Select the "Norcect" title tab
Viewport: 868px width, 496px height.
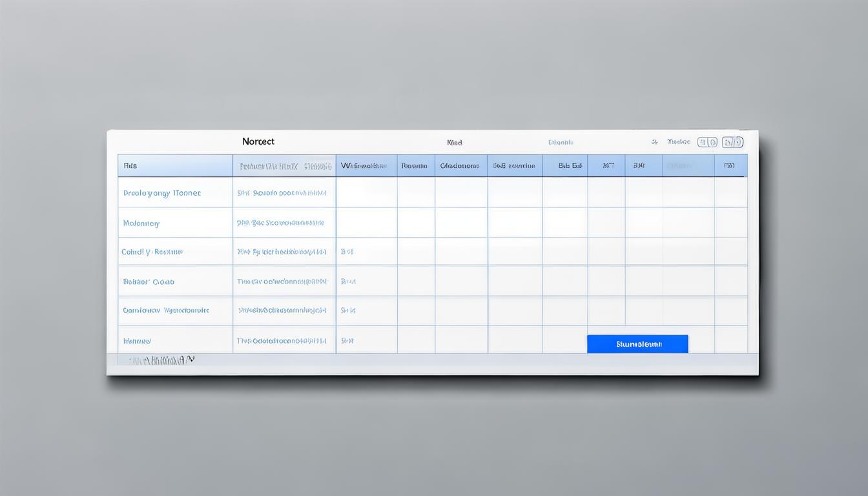[258, 141]
